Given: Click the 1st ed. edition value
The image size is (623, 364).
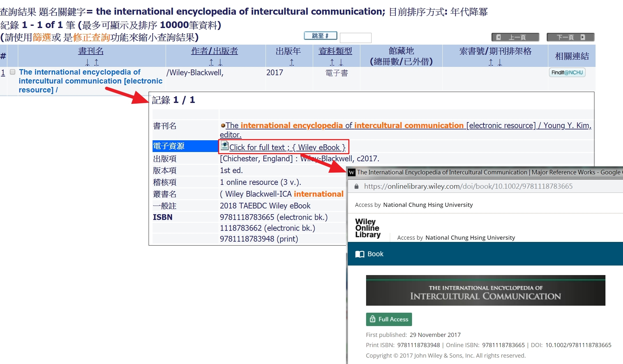Looking at the screenshot, I should click(231, 170).
